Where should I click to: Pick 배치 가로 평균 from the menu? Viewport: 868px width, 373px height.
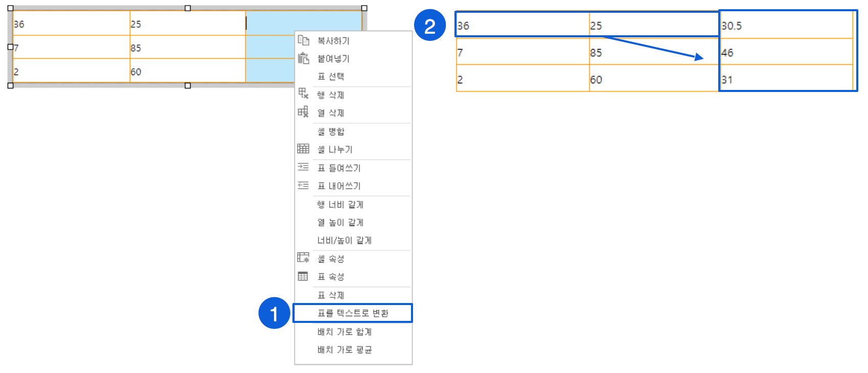pyautogui.click(x=344, y=349)
